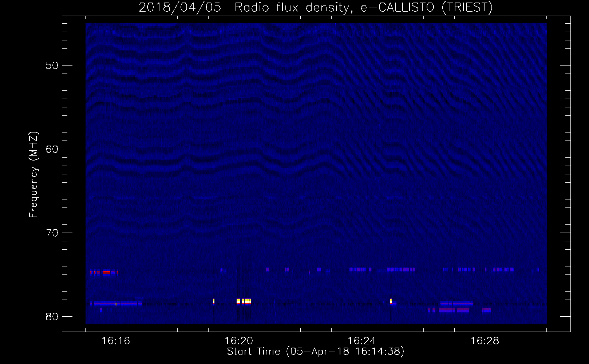Click the "16:24" time tick label
Screen dimensions: 589x364
362,341
